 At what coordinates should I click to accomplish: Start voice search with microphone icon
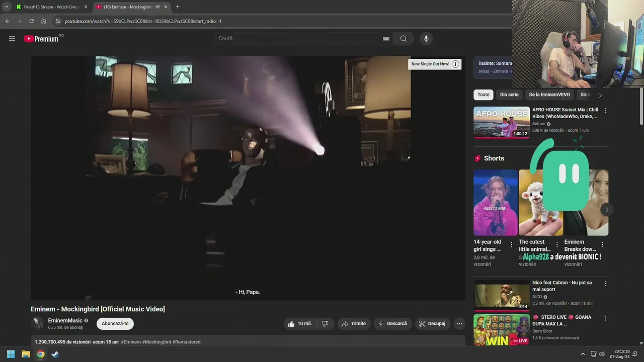click(426, 39)
